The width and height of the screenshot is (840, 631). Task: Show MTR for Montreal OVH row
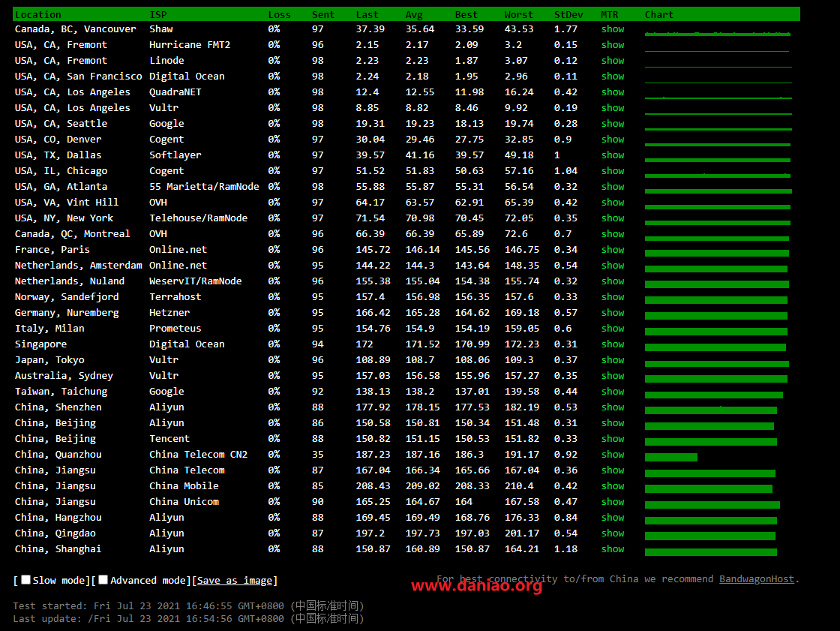click(x=612, y=234)
